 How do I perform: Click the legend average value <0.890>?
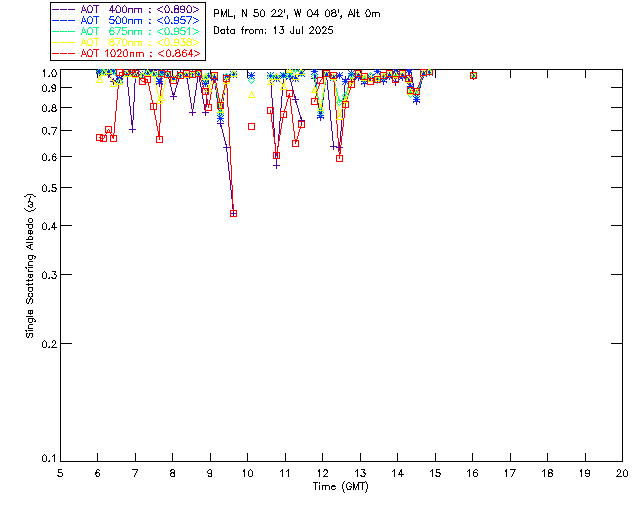pyautogui.click(x=178, y=9)
